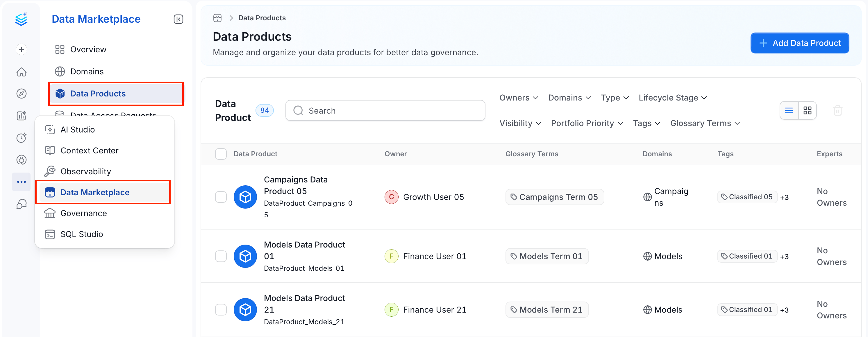
Task: Collapse the Data Marketplace sidebar panel
Action: pyautogui.click(x=178, y=19)
